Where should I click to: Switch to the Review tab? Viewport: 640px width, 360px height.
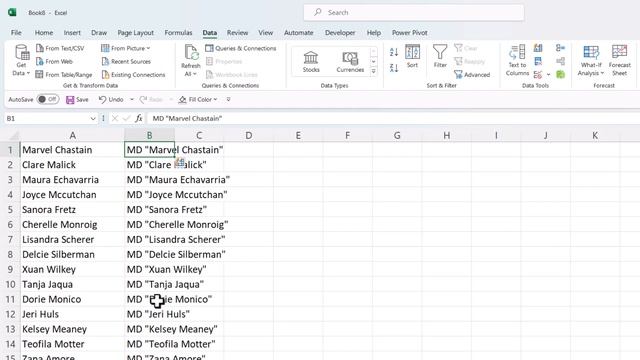click(x=237, y=33)
